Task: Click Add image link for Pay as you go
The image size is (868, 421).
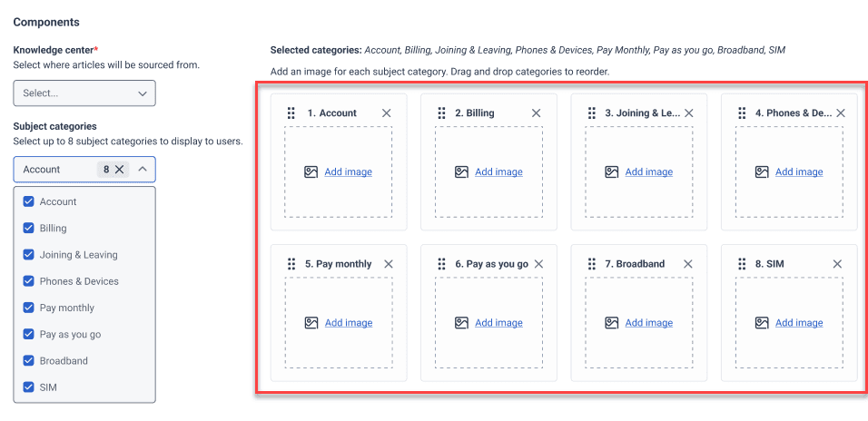Action: point(498,322)
